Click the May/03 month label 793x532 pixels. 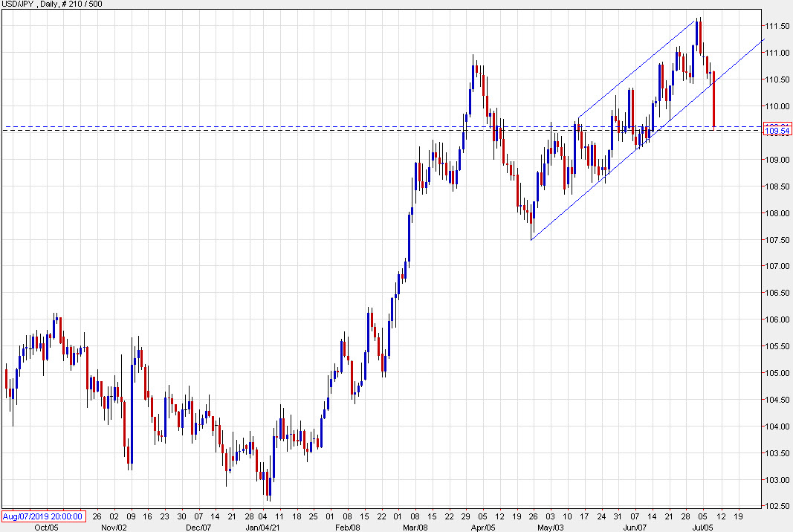pyautogui.click(x=550, y=528)
